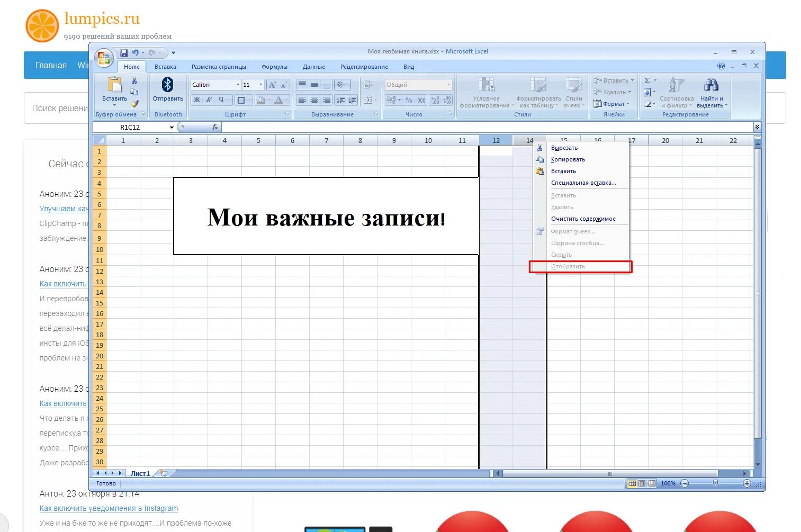
Task: Open the Instagram notifications article link
Action: [x=109, y=508]
